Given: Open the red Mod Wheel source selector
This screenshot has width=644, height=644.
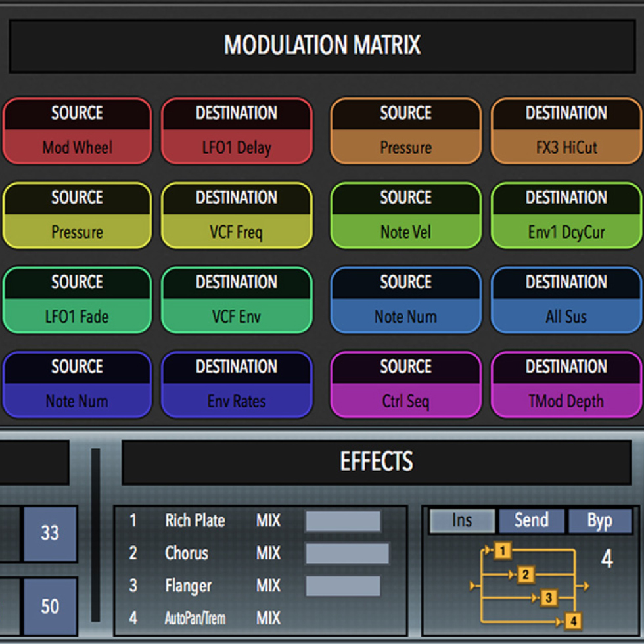Looking at the screenshot, I should [78, 131].
